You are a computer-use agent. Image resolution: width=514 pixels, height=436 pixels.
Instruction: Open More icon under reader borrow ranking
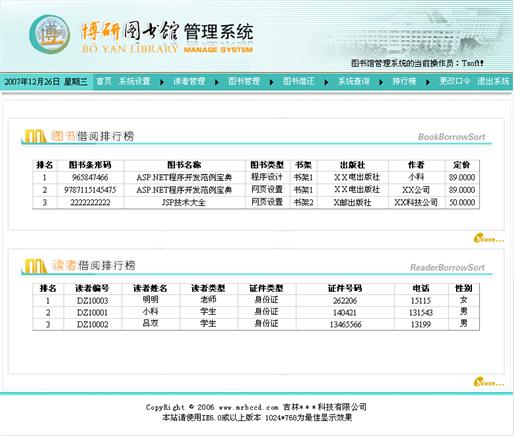click(x=489, y=382)
